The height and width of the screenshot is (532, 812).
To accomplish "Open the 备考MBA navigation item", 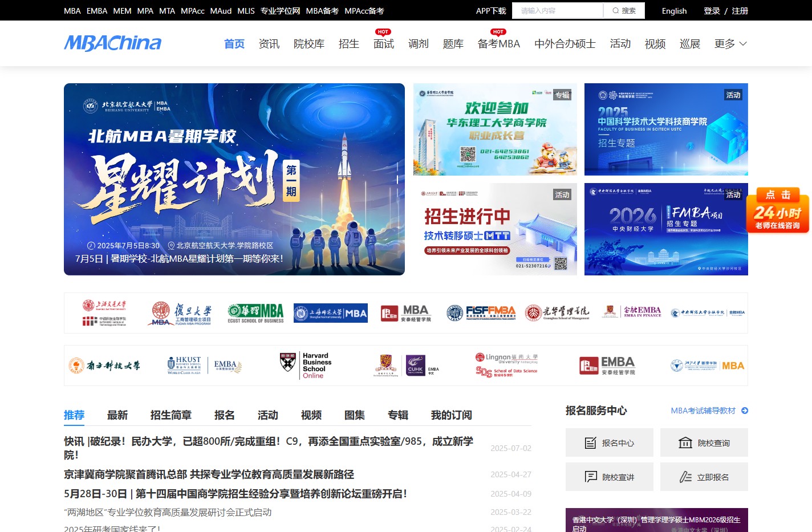I will [499, 44].
